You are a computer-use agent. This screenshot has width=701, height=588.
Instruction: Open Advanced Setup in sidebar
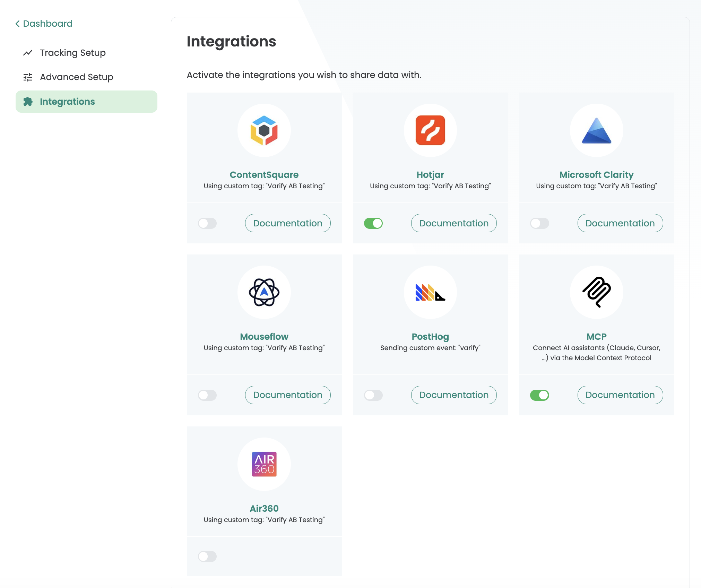pos(86,77)
